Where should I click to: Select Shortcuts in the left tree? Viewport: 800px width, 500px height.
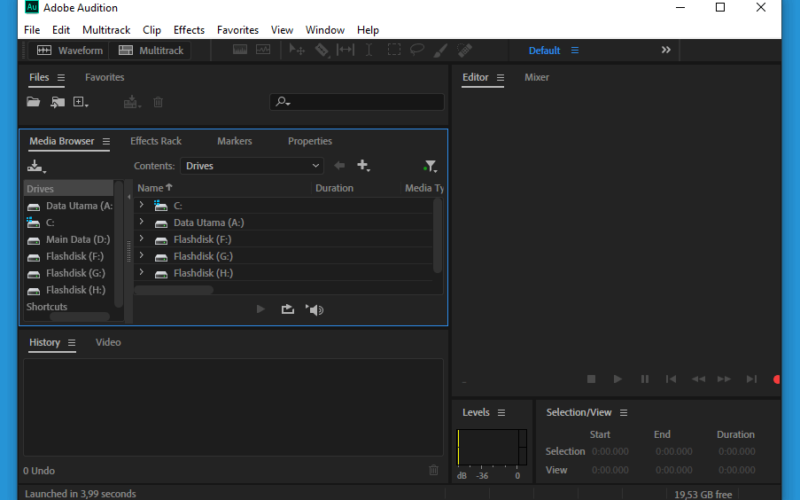[x=47, y=307]
